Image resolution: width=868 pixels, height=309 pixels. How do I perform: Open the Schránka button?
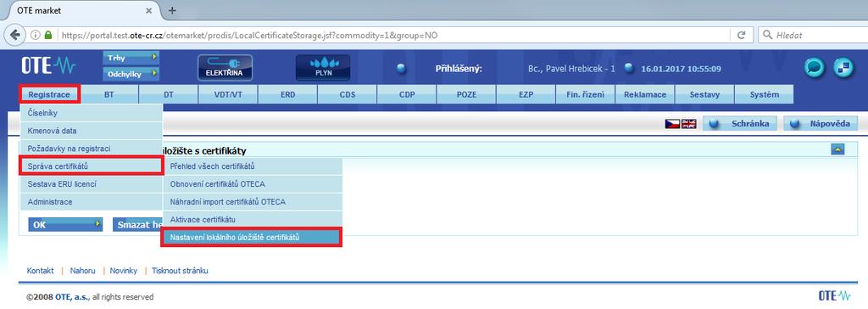click(740, 124)
